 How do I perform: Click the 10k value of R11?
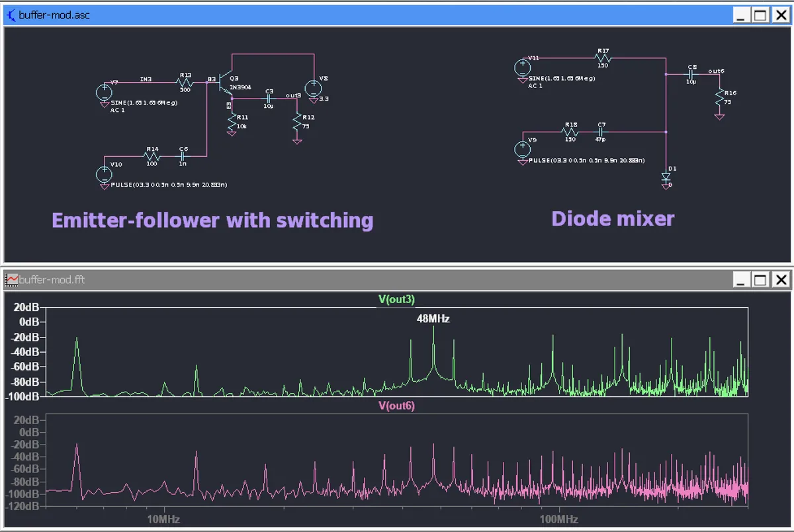pos(242,126)
